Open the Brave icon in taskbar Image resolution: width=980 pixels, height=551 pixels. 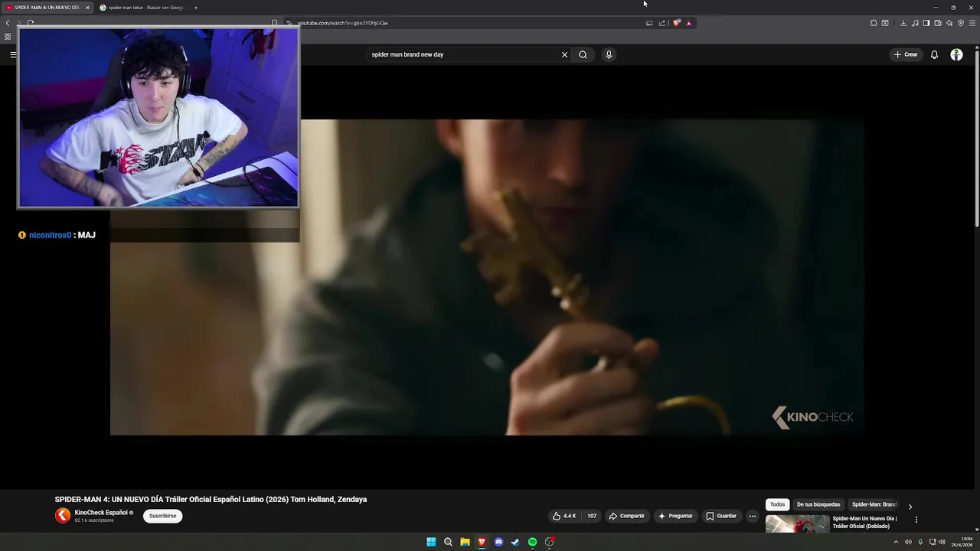coord(482,542)
